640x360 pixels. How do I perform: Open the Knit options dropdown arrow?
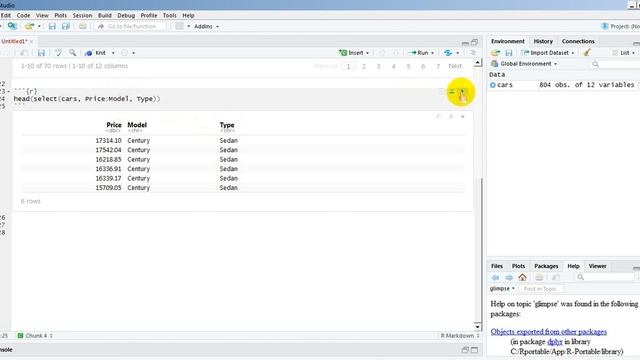[x=113, y=53]
